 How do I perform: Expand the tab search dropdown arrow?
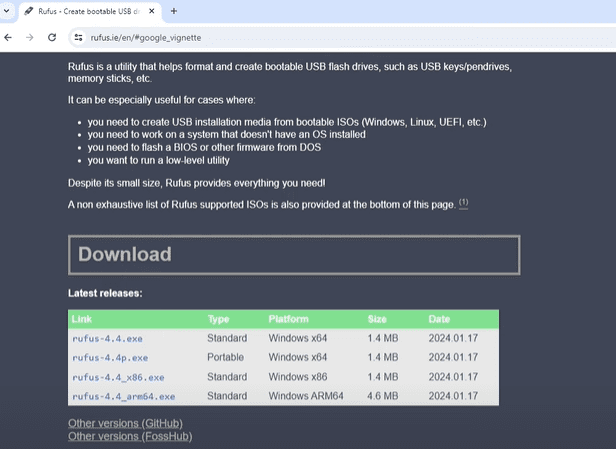coord(9,11)
